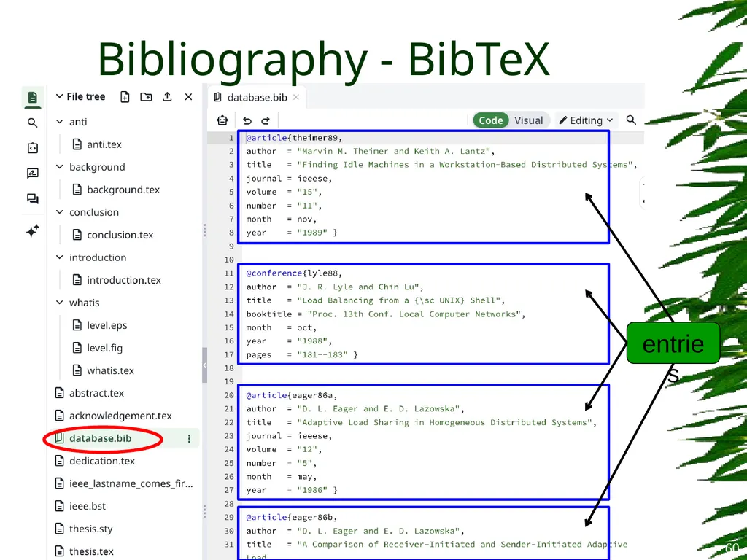
Task: Collapse the anti folder
Action: [x=60, y=122]
